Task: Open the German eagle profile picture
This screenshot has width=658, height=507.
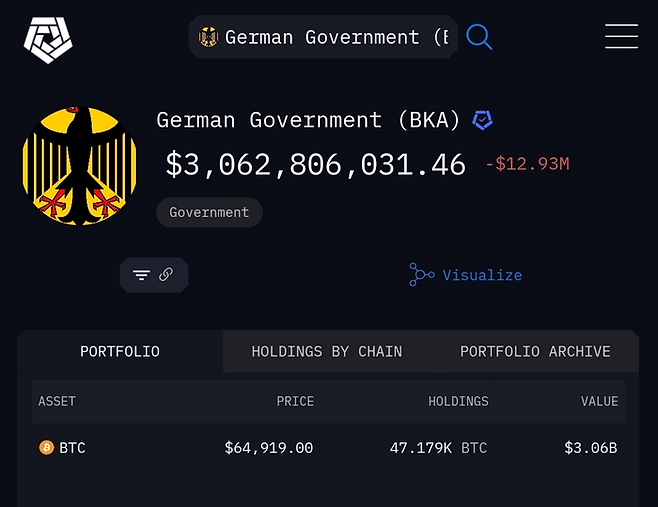Action: click(79, 166)
